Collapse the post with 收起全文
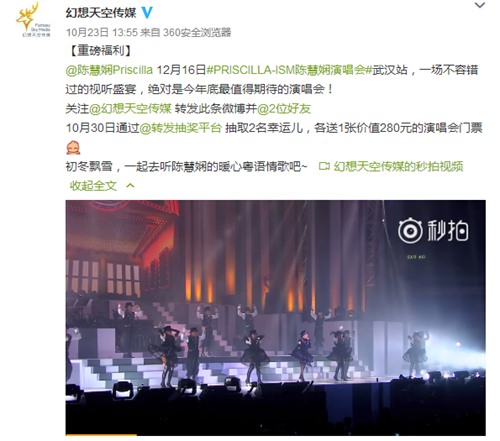This screenshot has width=500, height=441. 93,186
